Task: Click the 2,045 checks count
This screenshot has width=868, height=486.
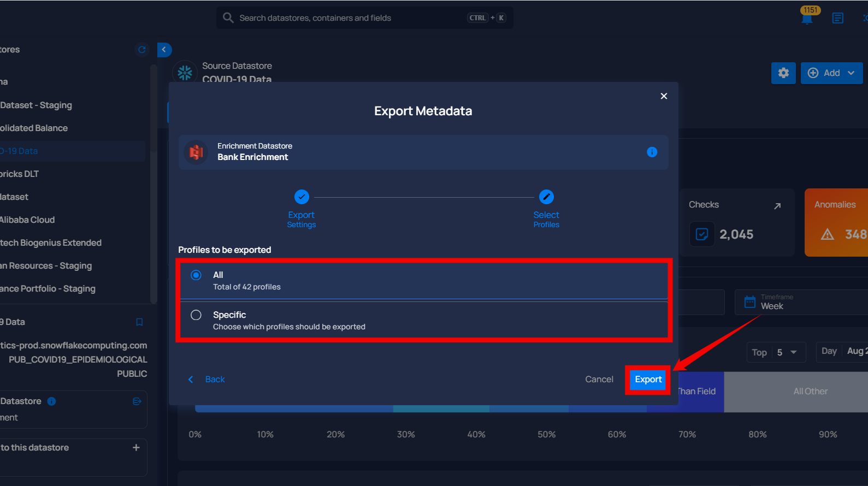Action: (x=736, y=235)
